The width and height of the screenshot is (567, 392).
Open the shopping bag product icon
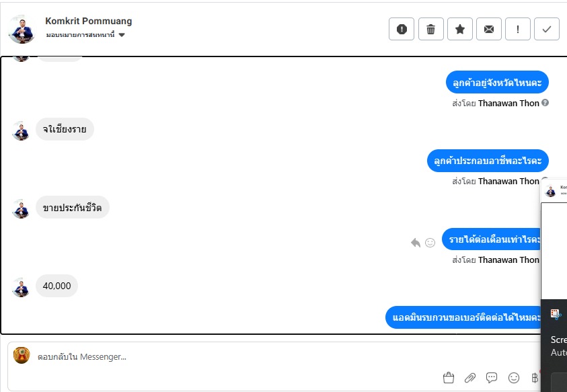(x=449, y=377)
